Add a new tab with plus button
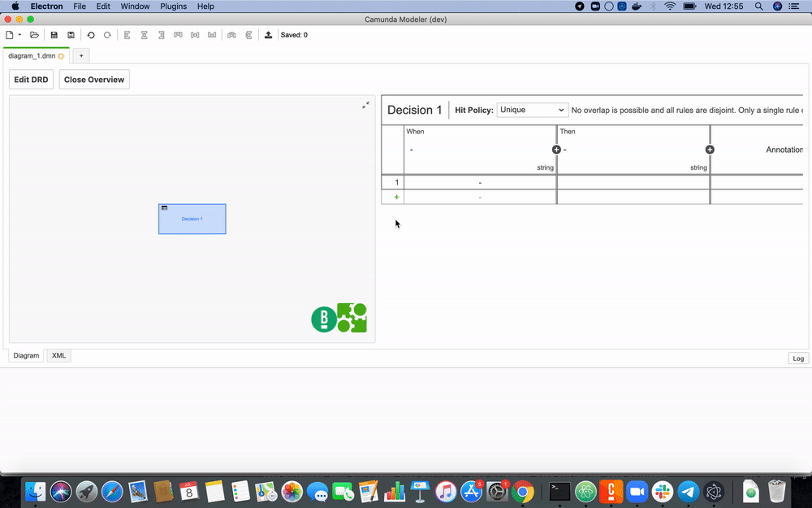812x508 pixels. click(x=81, y=56)
